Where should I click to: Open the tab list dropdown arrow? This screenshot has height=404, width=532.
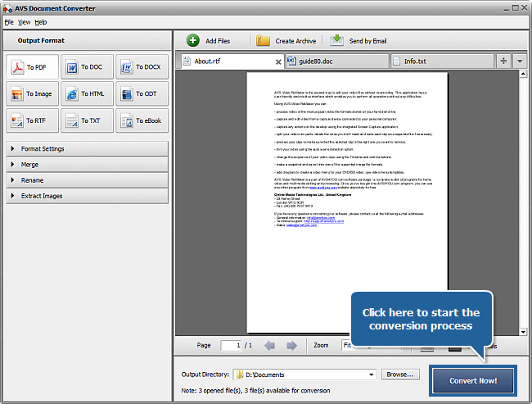[x=520, y=61]
